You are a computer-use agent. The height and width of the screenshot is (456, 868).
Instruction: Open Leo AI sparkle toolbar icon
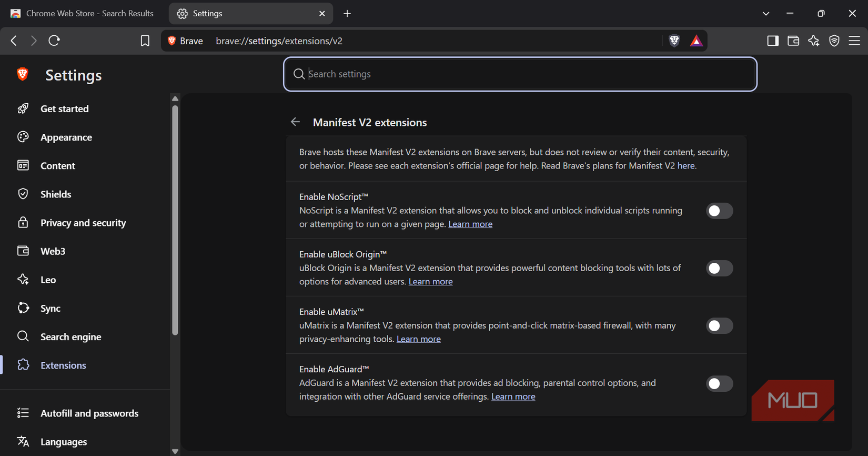coord(814,41)
